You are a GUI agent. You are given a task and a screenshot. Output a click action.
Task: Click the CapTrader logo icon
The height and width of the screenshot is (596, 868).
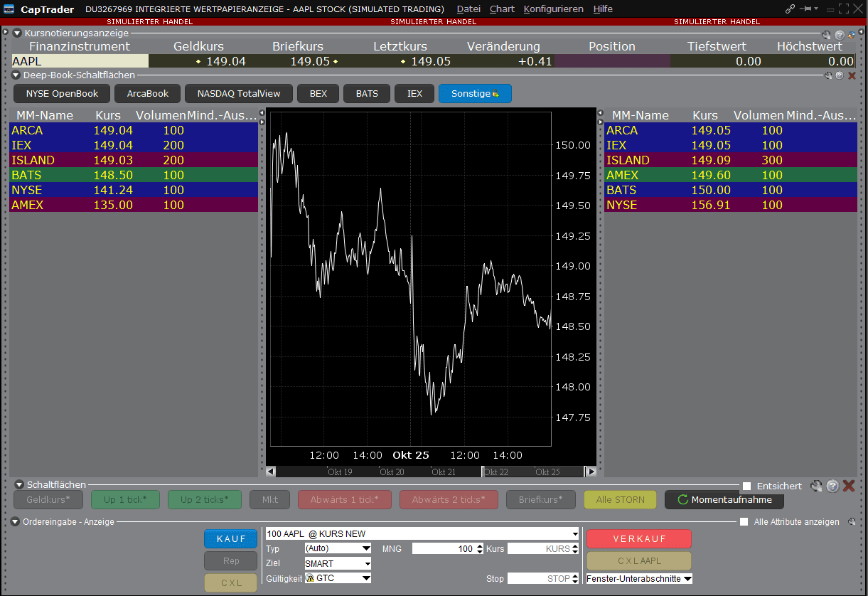click(x=9, y=9)
